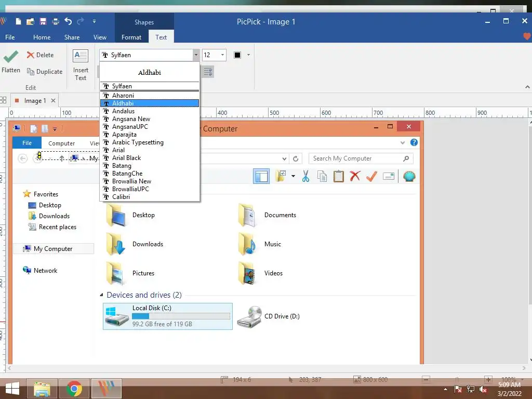Click the font name box showing Sylfaen
The image size is (532, 399).
pos(146,55)
